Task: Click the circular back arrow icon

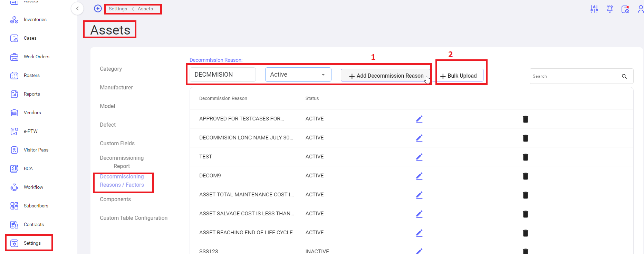Action: point(98,9)
